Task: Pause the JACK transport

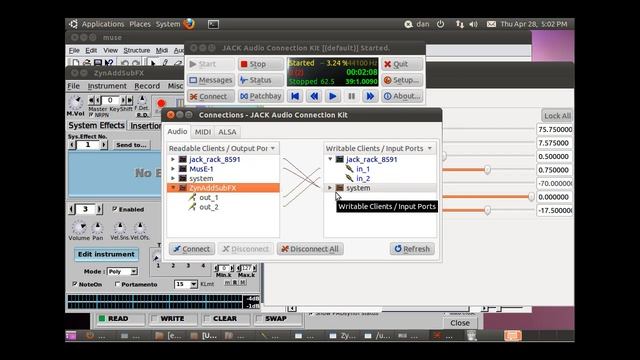Action: (x=351, y=96)
